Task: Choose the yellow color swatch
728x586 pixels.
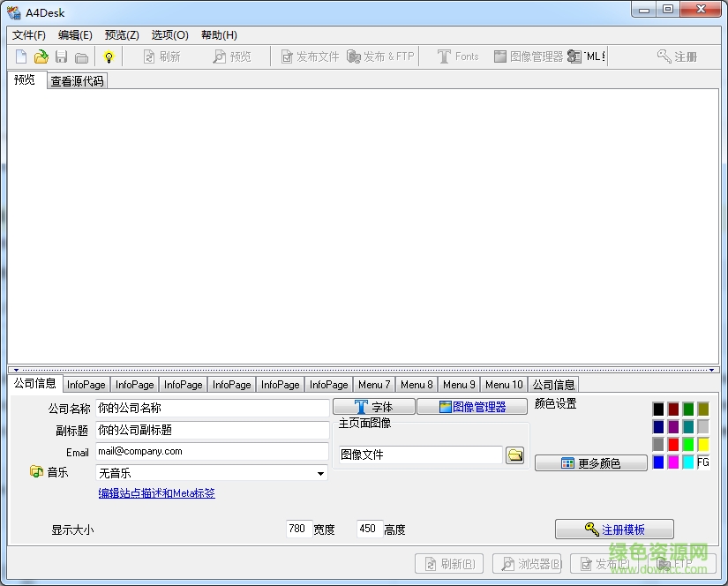Action: [x=702, y=444]
